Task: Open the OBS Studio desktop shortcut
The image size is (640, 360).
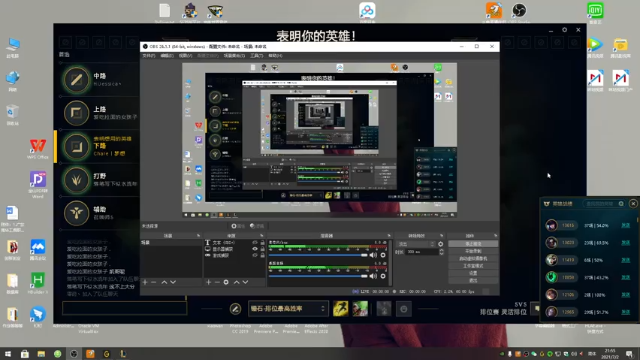Action: [x=519, y=12]
